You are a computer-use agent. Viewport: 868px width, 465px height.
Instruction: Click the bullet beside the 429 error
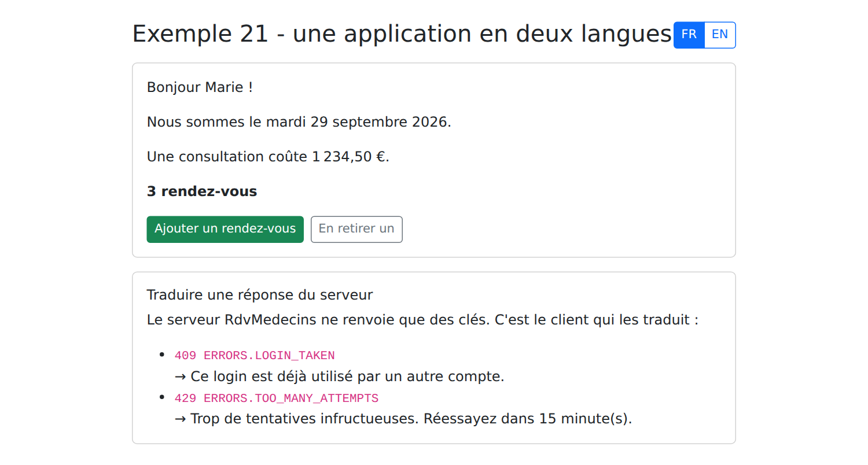[163, 397]
